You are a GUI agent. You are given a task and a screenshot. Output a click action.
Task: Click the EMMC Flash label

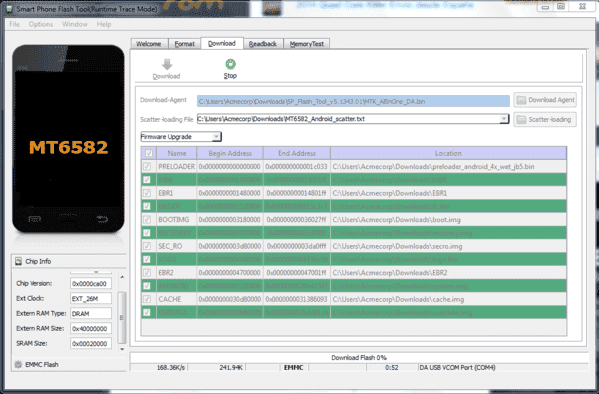click(x=42, y=365)
